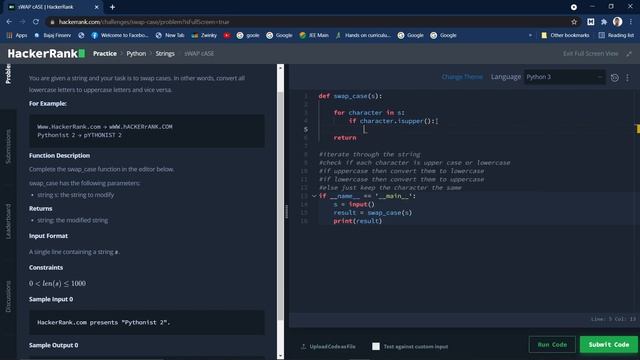The height and width of the screenshot is (360, 640).
Task: Click the yellow warning marker in editor margin
Action: point(638,129)
